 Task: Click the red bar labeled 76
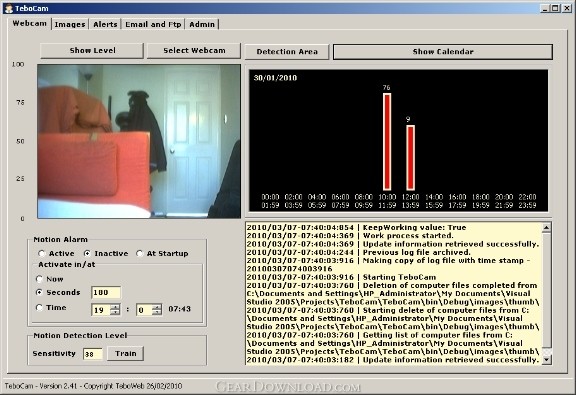(x=387, y=142)
